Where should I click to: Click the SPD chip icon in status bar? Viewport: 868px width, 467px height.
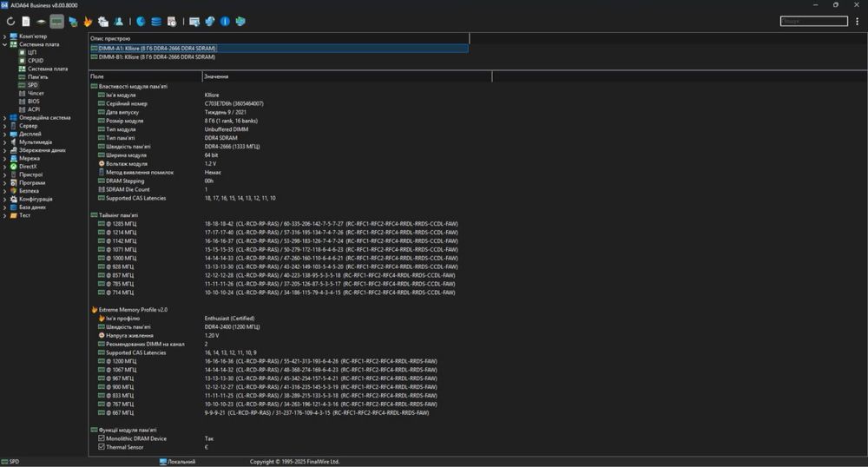(4, 462)
